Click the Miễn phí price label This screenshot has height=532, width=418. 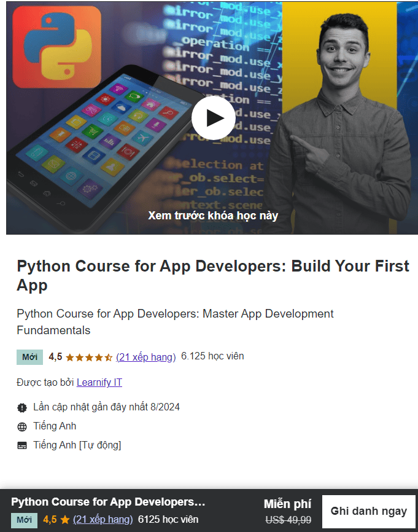click(287, 504)
